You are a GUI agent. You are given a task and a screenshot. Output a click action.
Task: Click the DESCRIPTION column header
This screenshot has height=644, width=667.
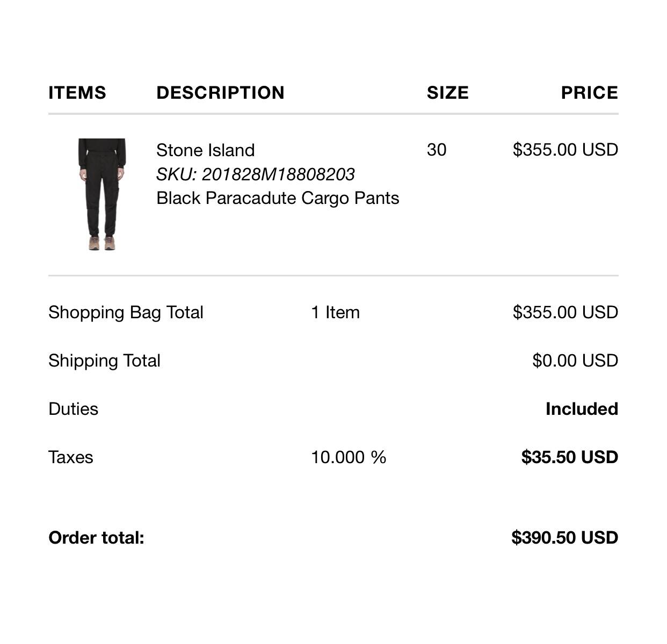[x=220, y=93]
